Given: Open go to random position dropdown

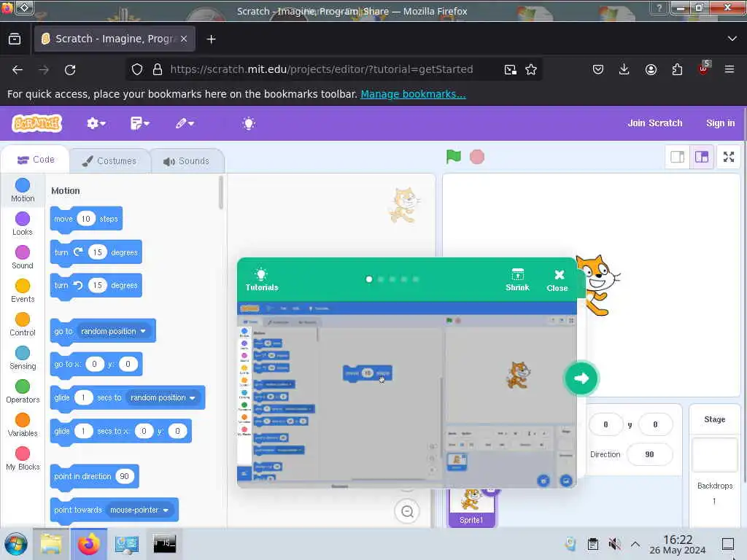Looking at the screenshot, I should click(x=113, y=331).
